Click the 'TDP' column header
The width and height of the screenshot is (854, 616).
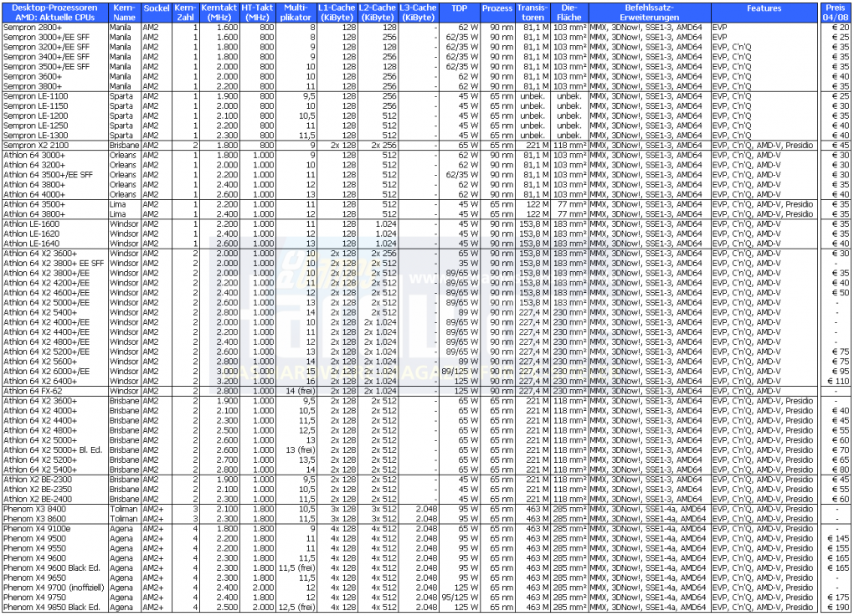click(x=459, y=13)
